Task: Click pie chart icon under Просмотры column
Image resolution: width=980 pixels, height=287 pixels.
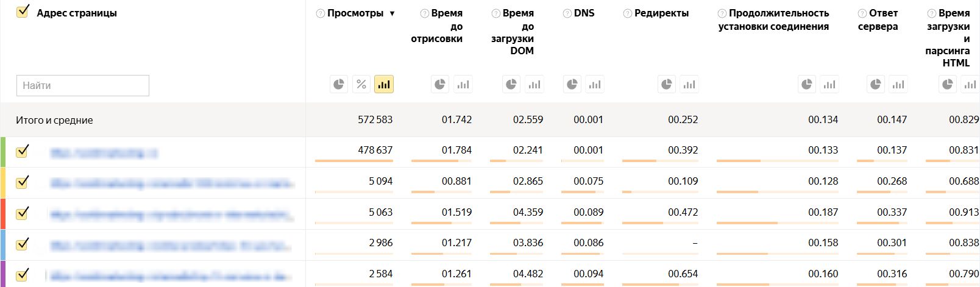Action: (339, 84)
